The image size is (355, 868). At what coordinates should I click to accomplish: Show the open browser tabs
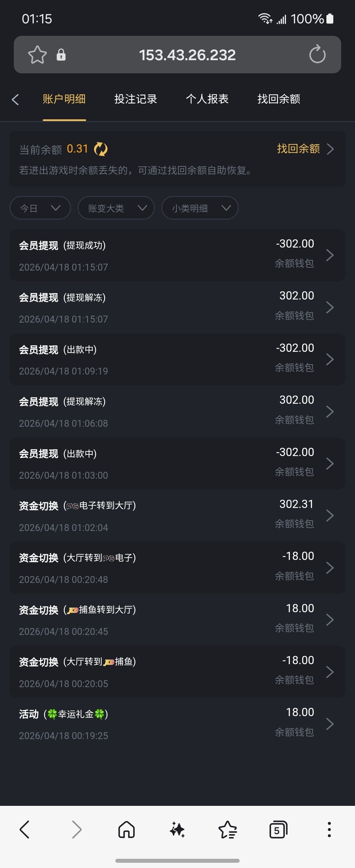click(x=278, y=829)
